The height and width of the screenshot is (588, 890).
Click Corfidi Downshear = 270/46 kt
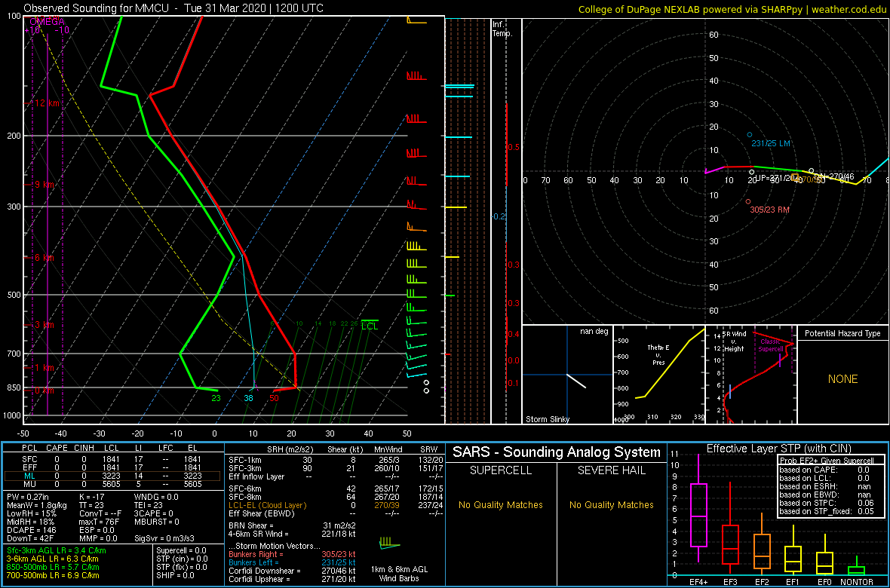[x=292, y=571]
